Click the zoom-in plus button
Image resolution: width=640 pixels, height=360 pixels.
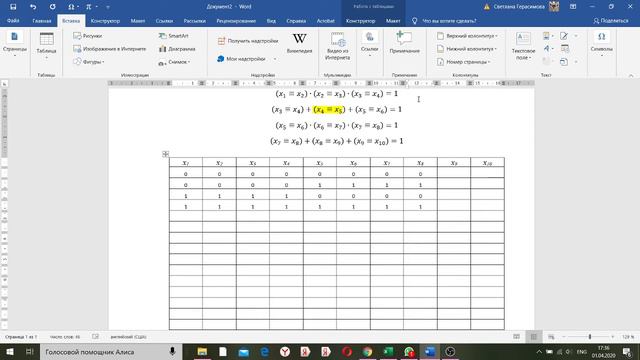pyautogui.click(x=612, y=337)
